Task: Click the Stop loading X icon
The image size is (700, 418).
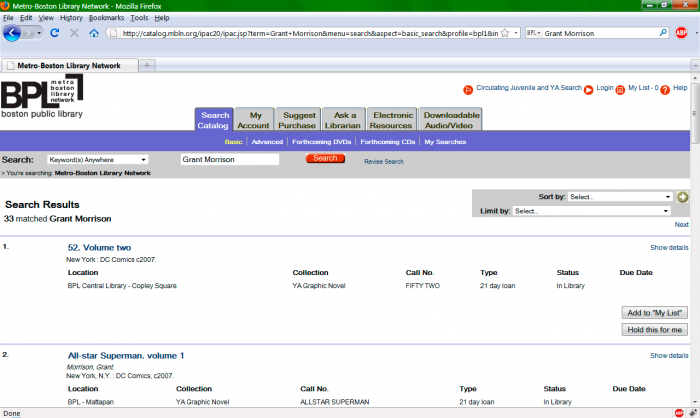Action: pyautogui.click(x=74, y=33)
